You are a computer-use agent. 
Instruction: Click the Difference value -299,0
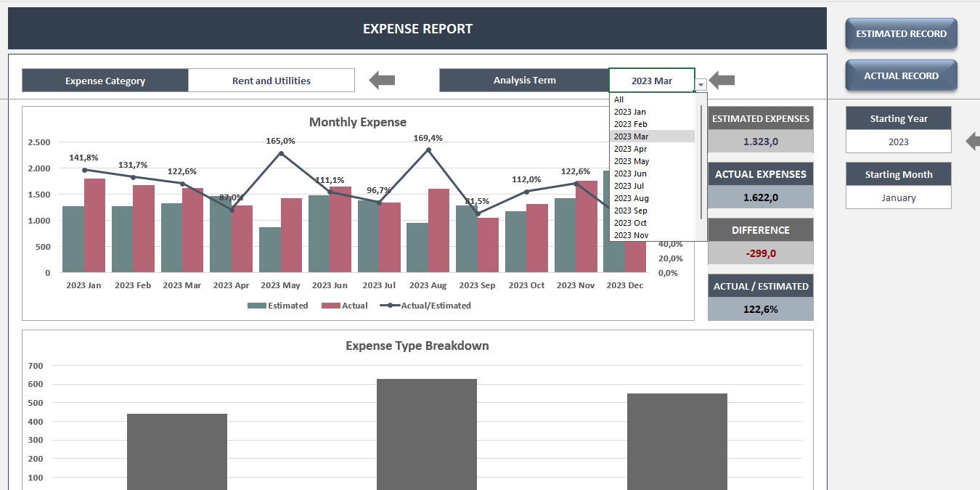760,253
